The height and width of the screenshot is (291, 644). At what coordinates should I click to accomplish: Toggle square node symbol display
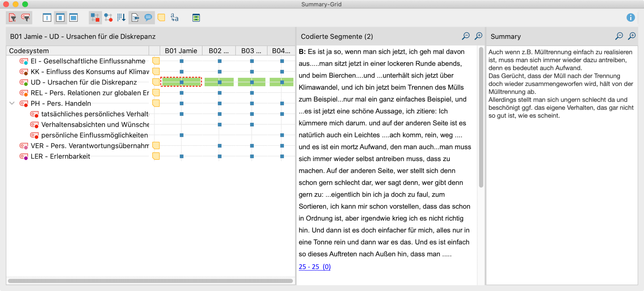[95, 18]
